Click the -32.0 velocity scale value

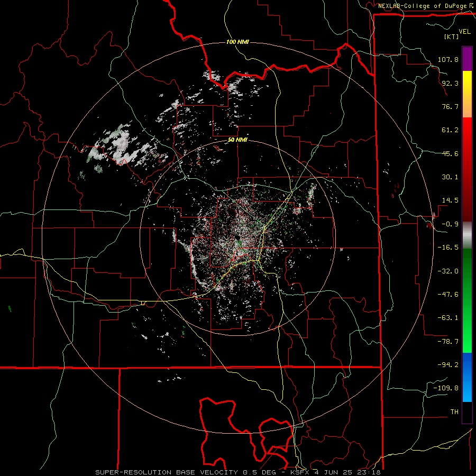(x=448, y=271)
